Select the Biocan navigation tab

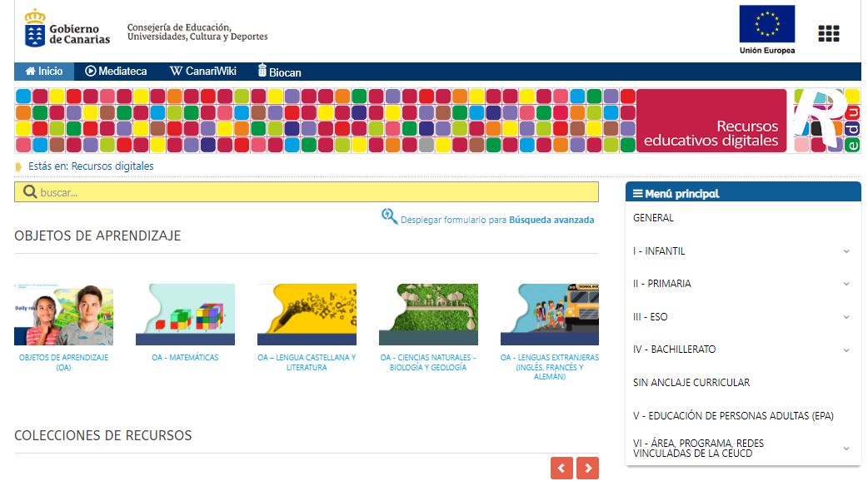point(279,72)
